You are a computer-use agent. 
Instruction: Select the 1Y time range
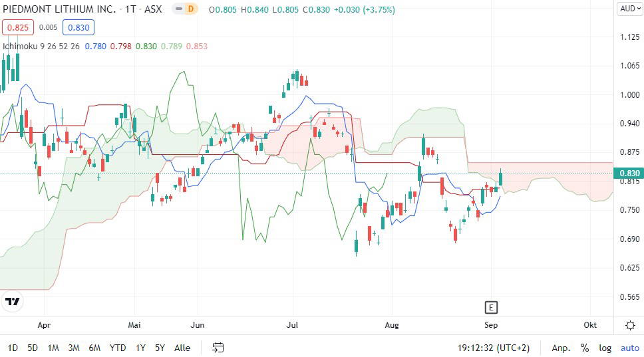140,348
